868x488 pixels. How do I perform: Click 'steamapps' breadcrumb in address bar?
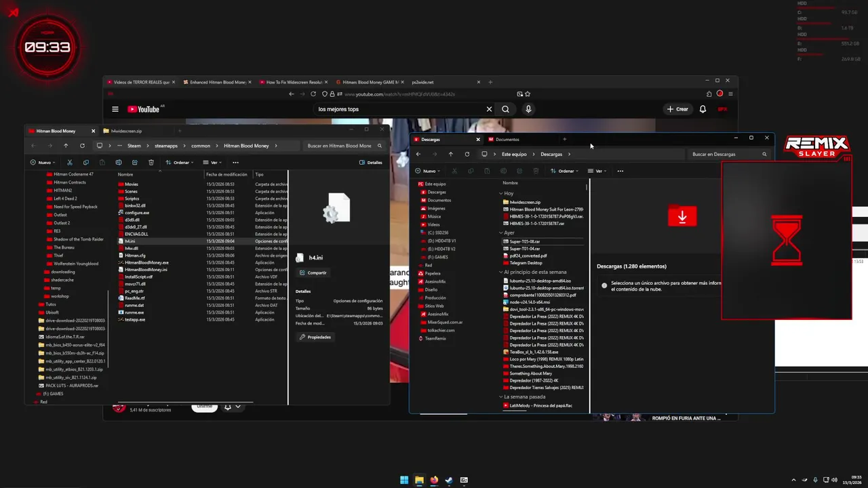pos(165,146)
